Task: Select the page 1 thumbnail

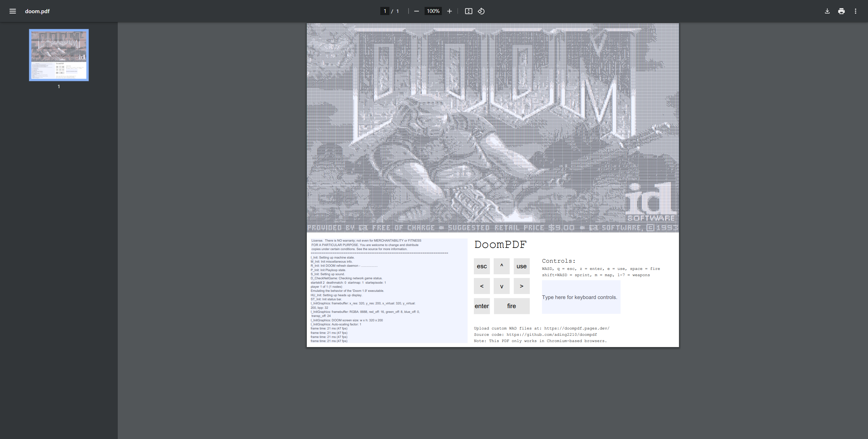Action: pos(59,55)
